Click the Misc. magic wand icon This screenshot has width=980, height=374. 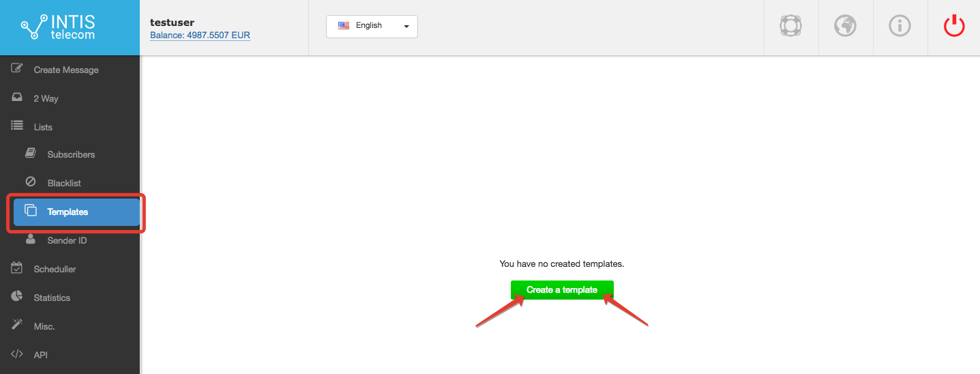tap(17, 326)
